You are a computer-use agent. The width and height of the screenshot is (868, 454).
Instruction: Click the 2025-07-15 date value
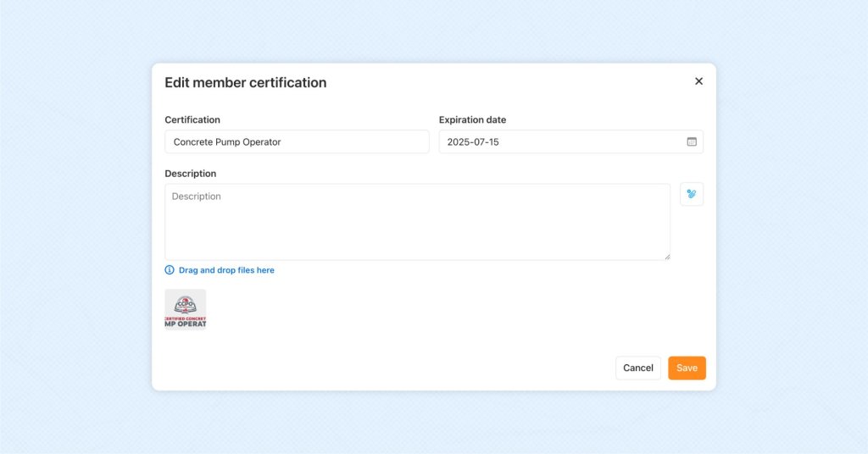[x=473, y=142]
